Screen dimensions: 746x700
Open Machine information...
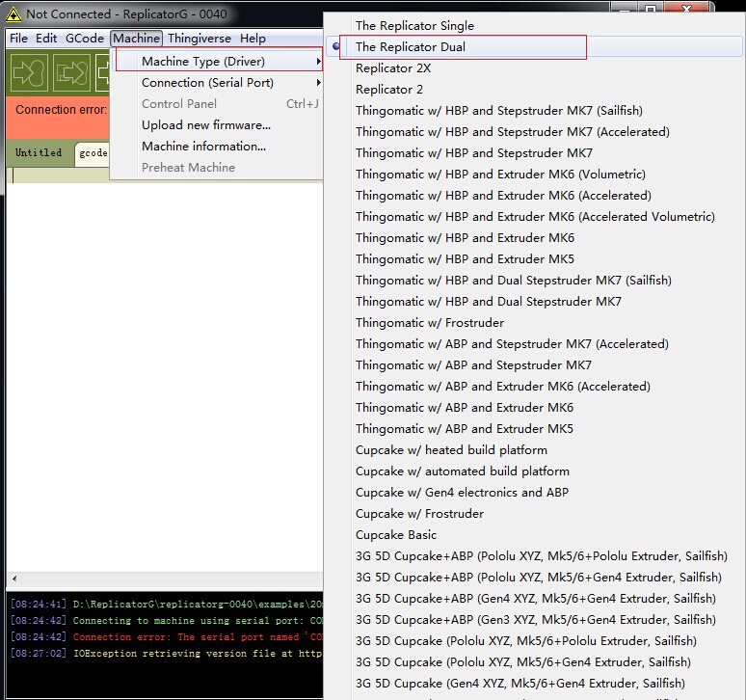click(x=219, y=147)
